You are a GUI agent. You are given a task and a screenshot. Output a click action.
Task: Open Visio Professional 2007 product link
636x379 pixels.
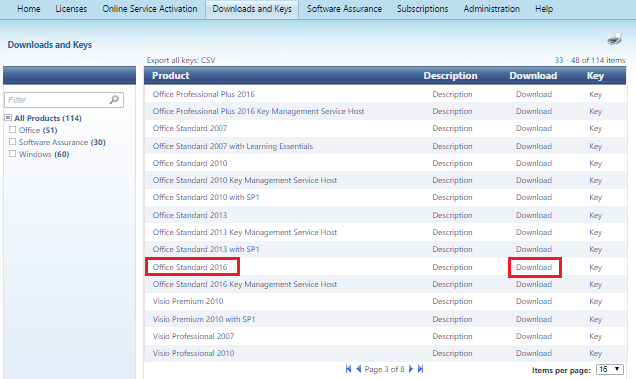tap(193, 336)
